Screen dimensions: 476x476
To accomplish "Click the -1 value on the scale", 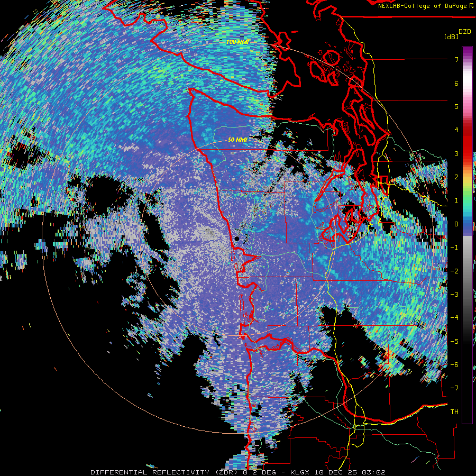I will click(x=454, y=248).
